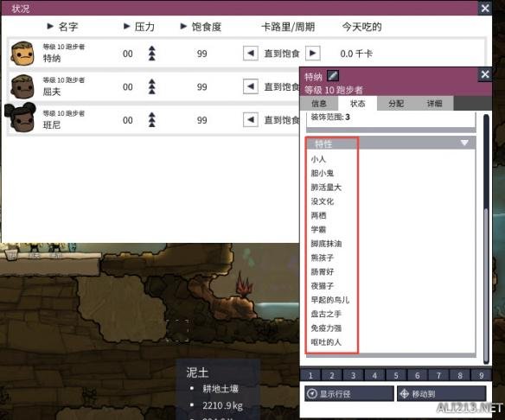Open 特纳's portrait in the status list
This screenshot has width=505, height=420.
tap(22, 54)
